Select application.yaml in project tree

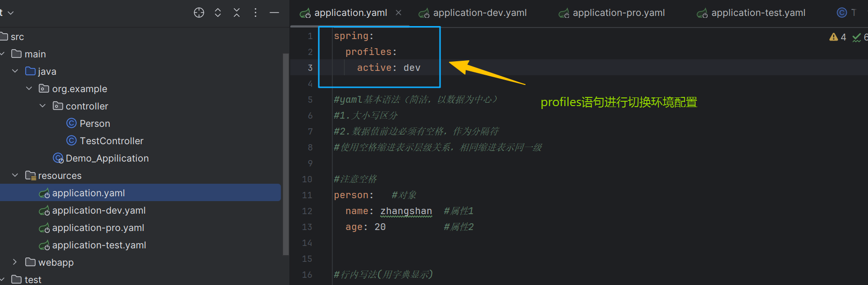coord(88,193)
